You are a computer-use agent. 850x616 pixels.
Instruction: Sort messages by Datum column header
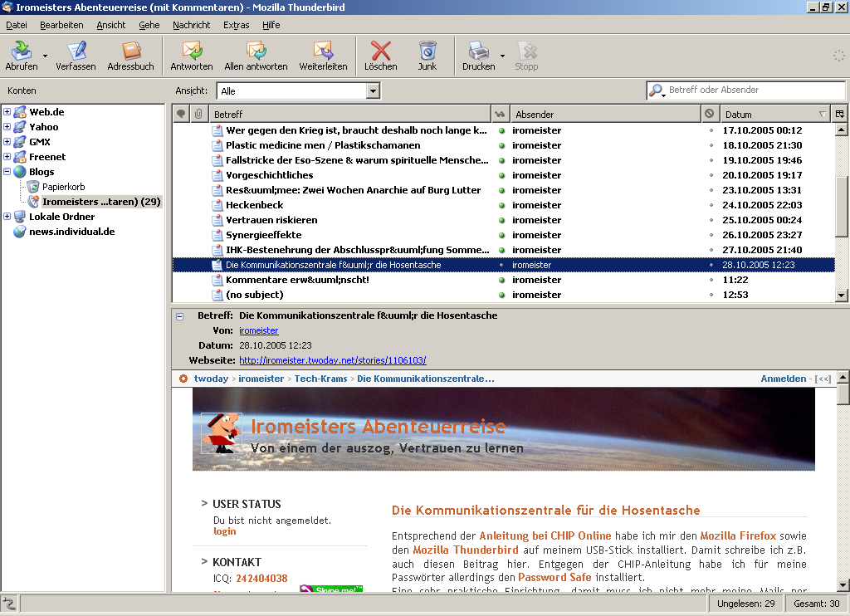774,114
